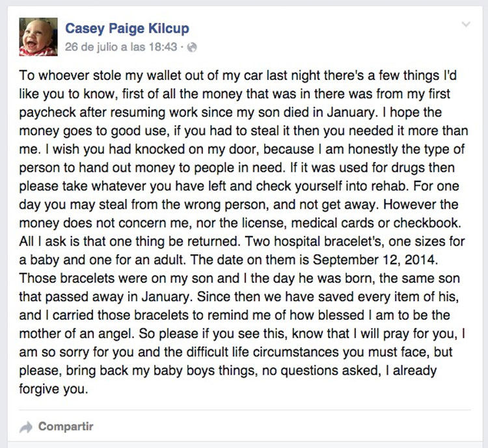The image size is (488, 448).
Task: Click the phrase "mother of an angel"
Action: click(77, 334)
